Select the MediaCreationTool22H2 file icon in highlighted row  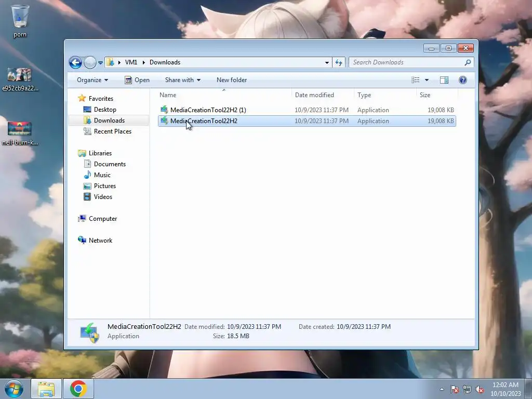[164, 121]
